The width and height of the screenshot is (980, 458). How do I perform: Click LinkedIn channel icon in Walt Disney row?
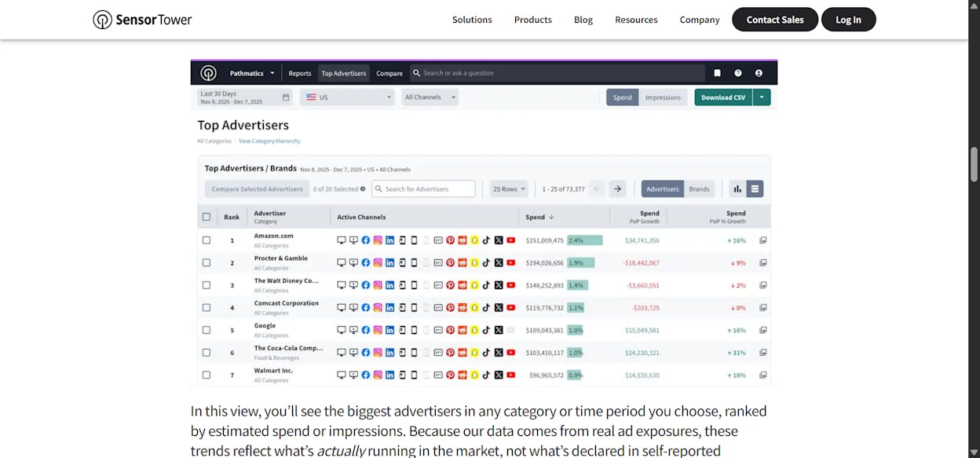point(389,285)
